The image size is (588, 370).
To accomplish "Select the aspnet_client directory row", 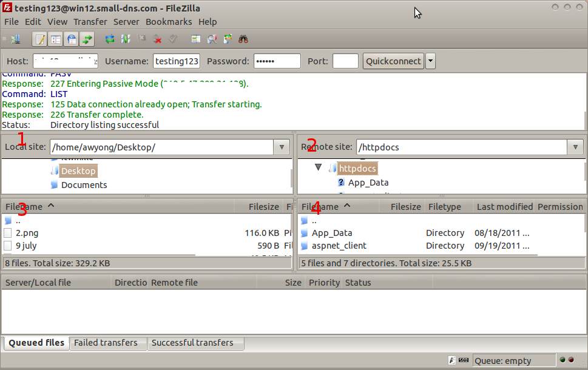I will pyautogui.click(x=441, y=246).
